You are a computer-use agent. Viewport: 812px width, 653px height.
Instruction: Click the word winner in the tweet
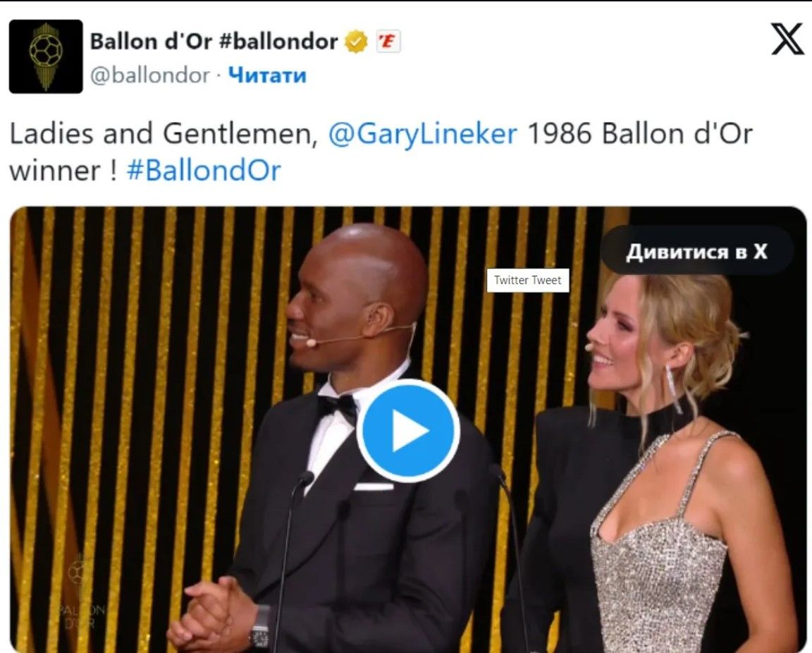[54, 171]
